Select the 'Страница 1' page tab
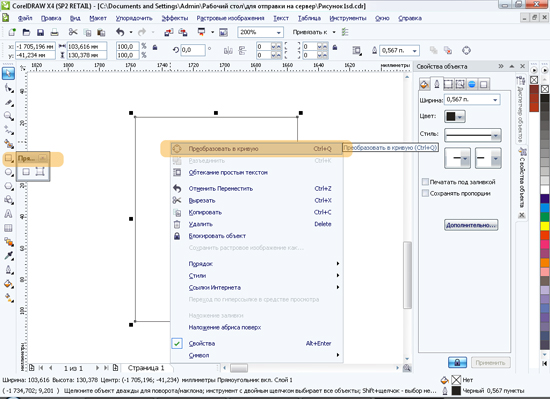 [x=146, y=368]
